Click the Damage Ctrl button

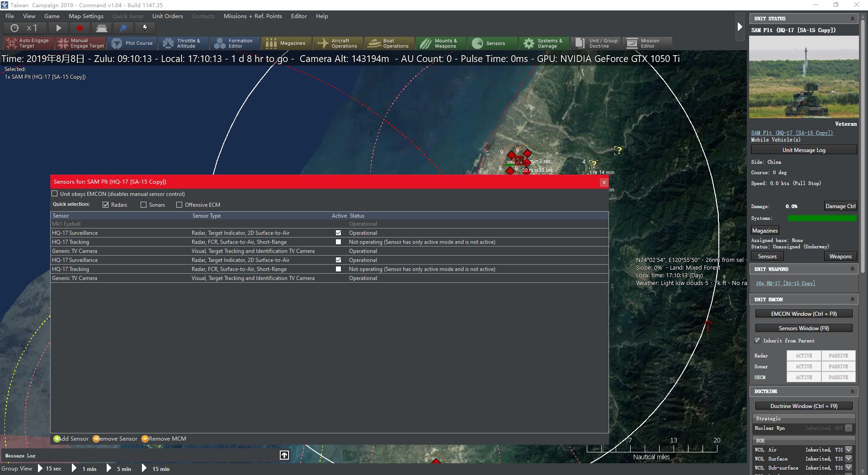click(x=840, y=206)
